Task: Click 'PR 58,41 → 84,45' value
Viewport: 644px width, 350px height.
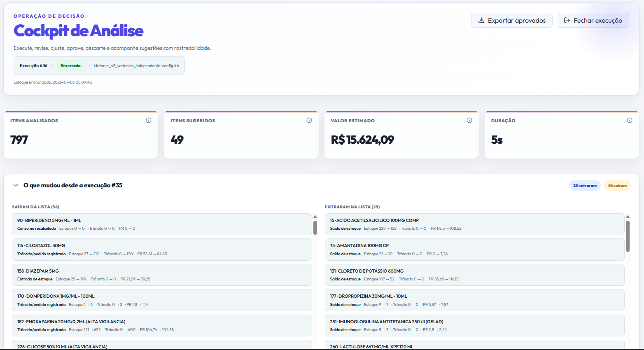Action: [x=152, y=254]
